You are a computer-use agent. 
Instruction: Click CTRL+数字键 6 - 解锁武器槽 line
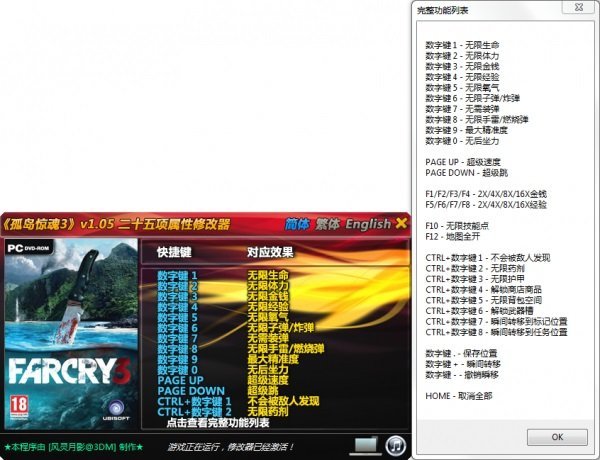coord(479,311)
